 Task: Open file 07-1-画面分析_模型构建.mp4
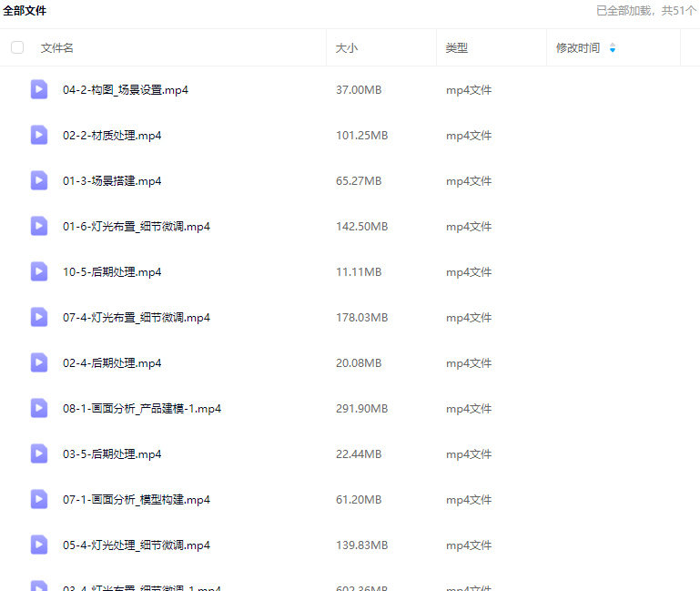coord(137,500)
